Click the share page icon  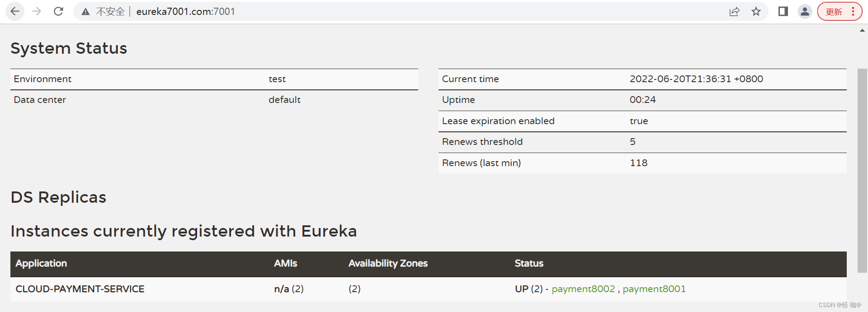click(x=734, y=12)
